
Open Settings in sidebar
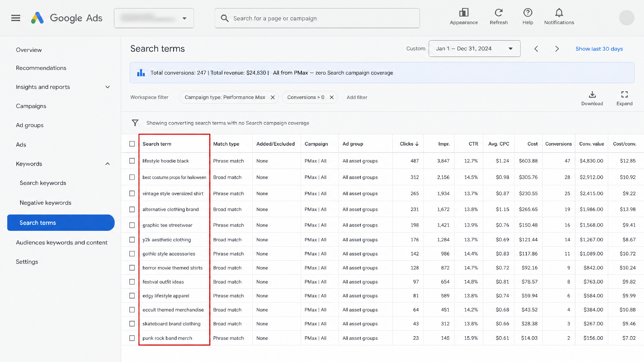27,262
